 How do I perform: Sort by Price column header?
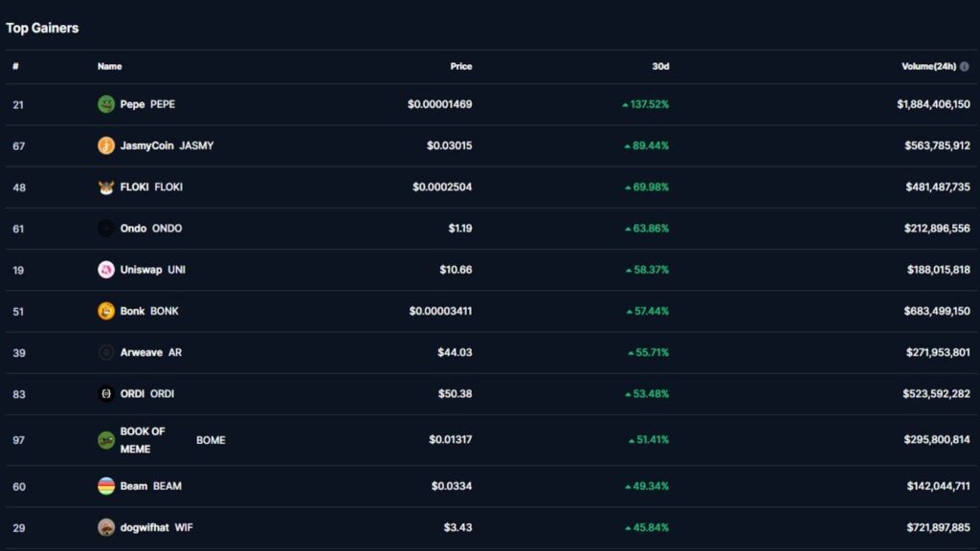(x=461, y=67)
